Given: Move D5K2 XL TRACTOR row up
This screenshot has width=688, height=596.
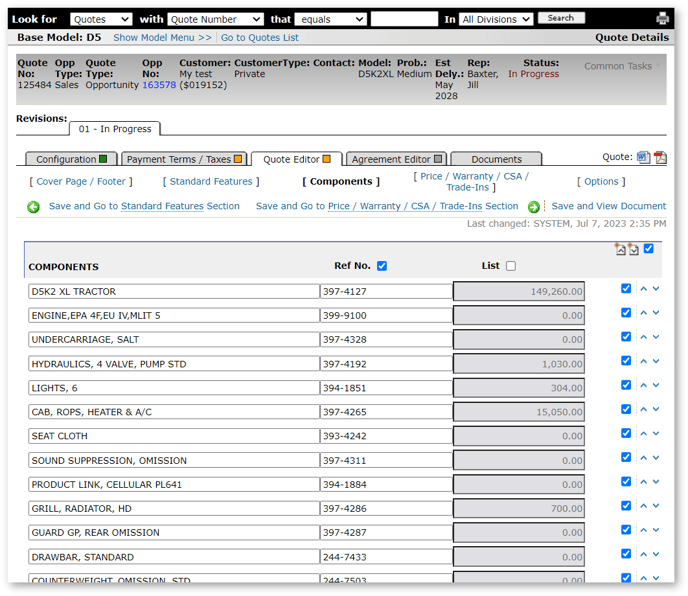Looking at the screenshot, I should (643, 289).
